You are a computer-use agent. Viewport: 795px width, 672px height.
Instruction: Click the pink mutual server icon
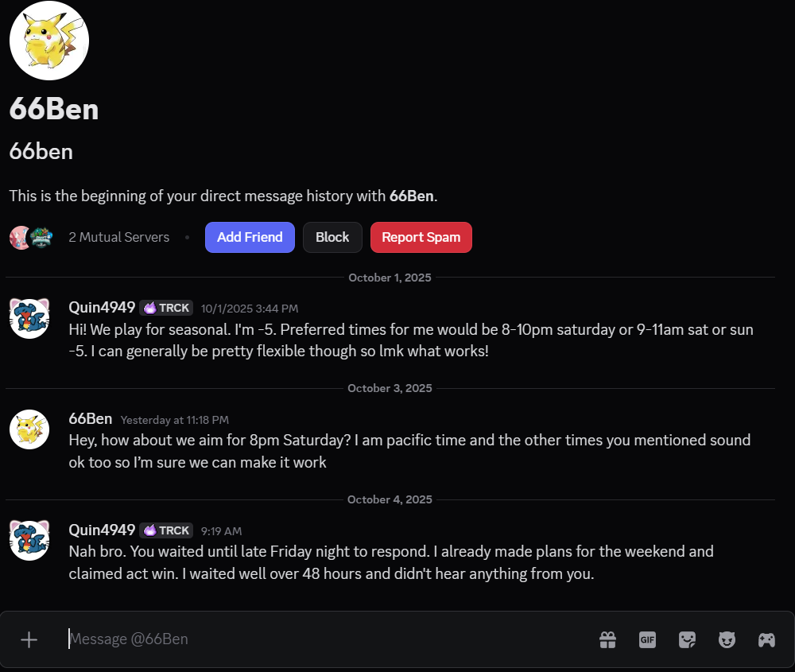point(20,237)
